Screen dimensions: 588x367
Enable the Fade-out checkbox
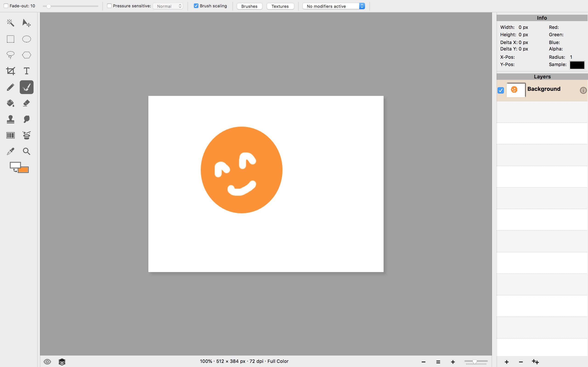pyautogui.click(x=6, y=6)
